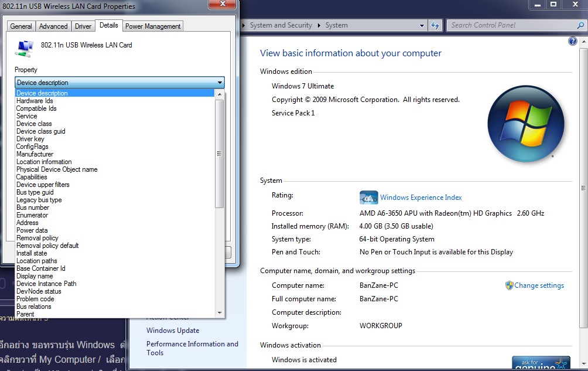Select the Details tab
The height and width of the screenshot is (371, 588).
pyautogui.click(x=109, y=25)
